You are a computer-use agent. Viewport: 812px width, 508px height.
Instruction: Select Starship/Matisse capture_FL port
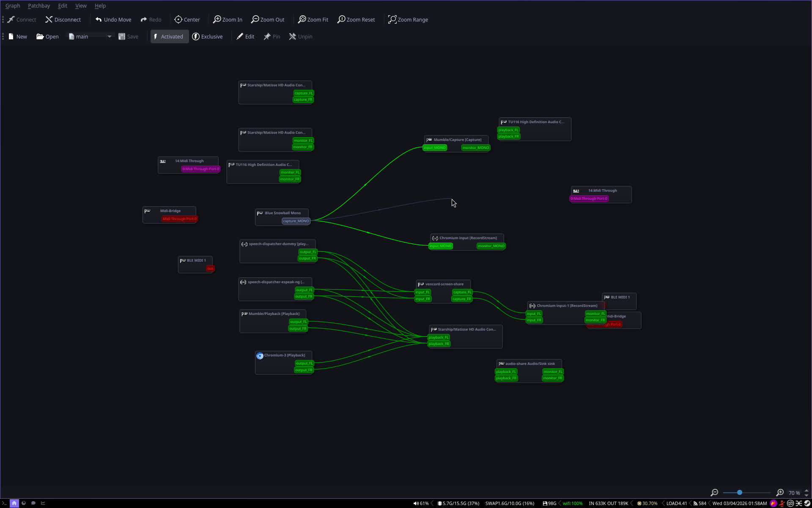pos(304,93)
